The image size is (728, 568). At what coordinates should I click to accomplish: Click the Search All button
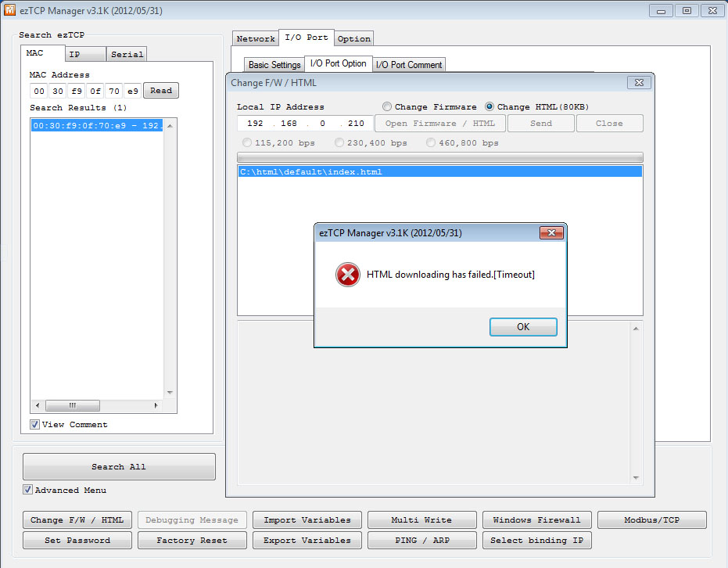pos(119,467)
